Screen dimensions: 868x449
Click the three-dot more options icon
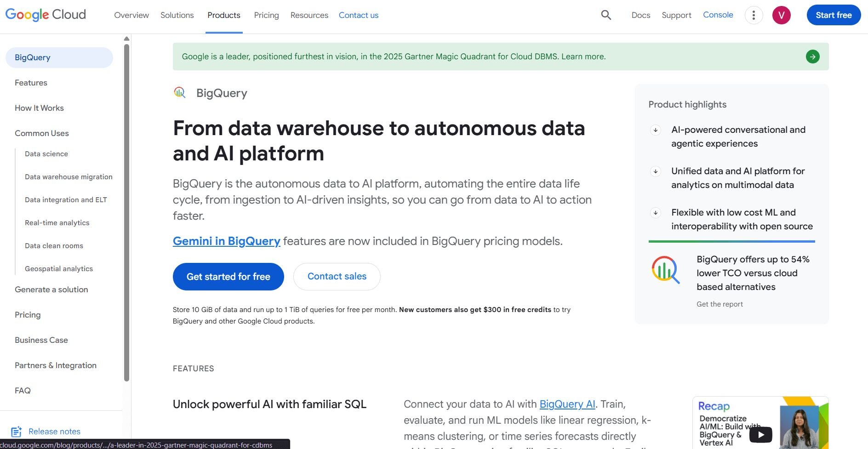pos(754,15)
